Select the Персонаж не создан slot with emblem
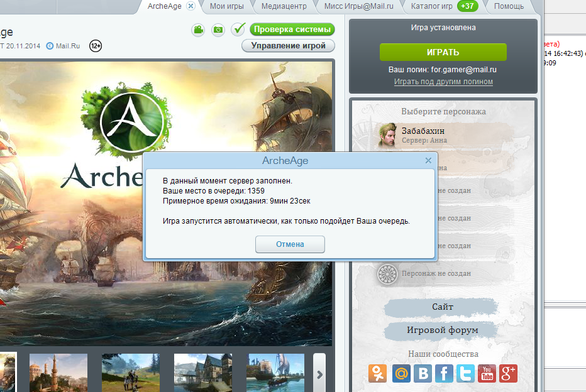Viewport: 586px width, 392px height. [x=445, y=273]
